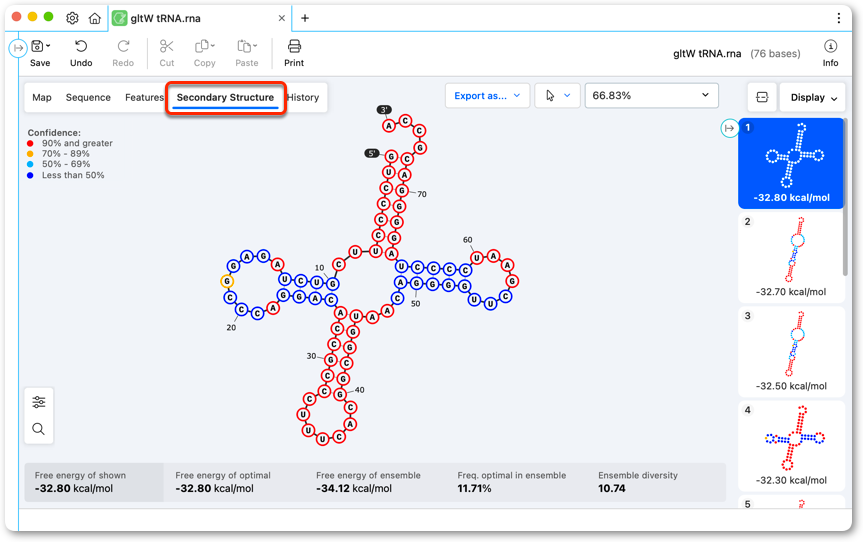Screen dimensions: 863x542
Task: Select the Secondary Structure tab
Action: (x=225, y=97)
